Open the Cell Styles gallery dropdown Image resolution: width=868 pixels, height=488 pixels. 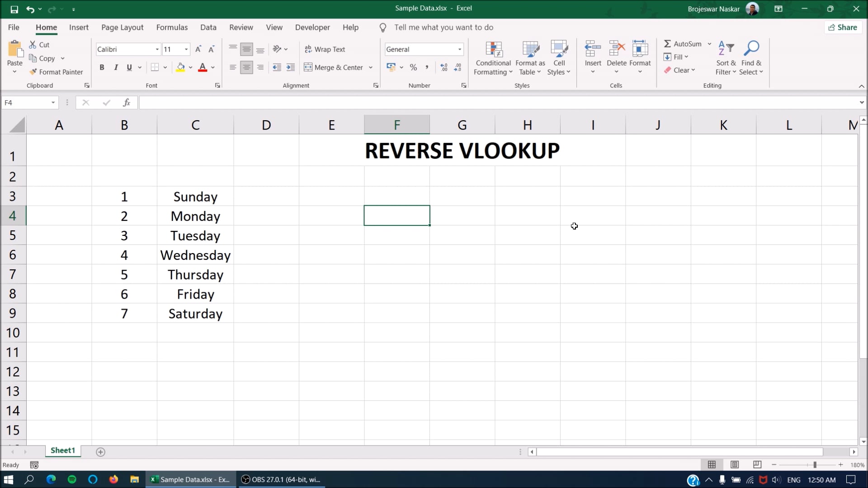pyautogui.click(x=559, y=58)
